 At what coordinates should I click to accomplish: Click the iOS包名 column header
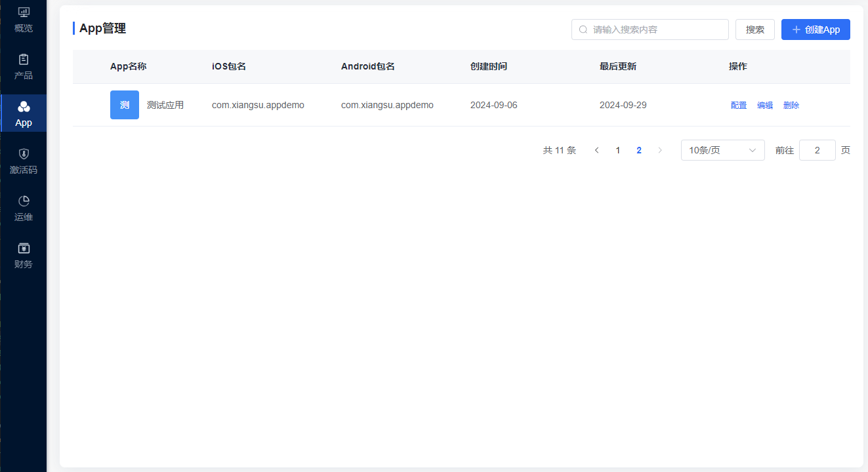click(229, 66)
